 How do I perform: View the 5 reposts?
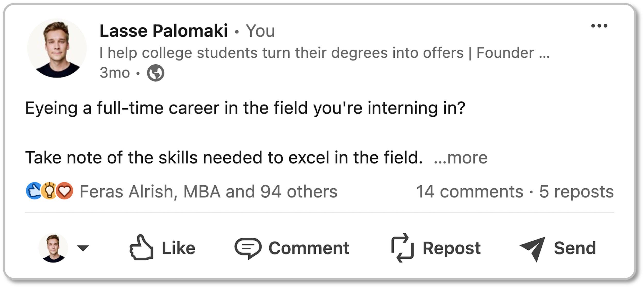(x=576, y=192)
